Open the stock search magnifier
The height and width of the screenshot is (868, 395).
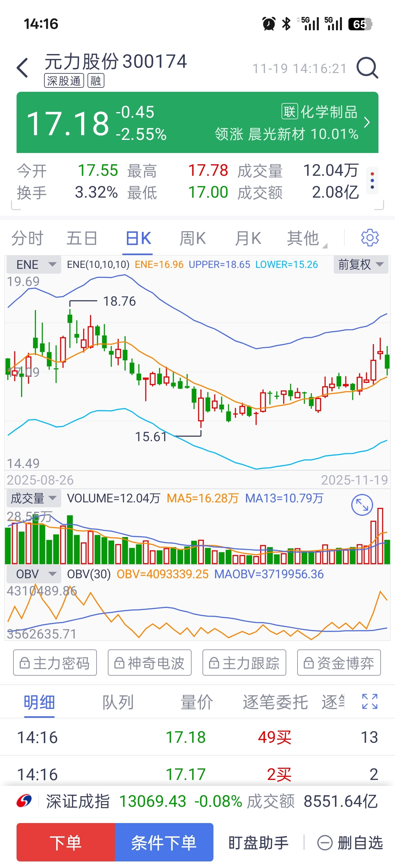tap(368, 68)
